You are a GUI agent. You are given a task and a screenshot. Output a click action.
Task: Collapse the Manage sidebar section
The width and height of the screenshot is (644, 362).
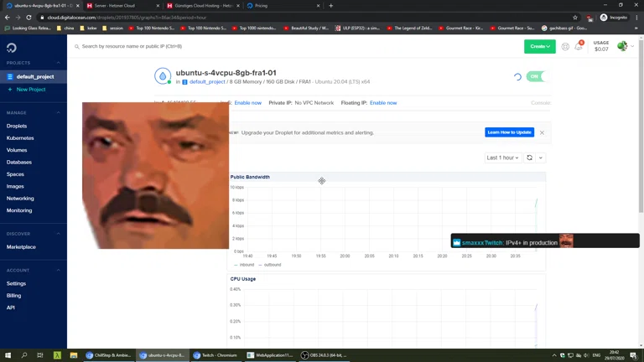(59, 112)
